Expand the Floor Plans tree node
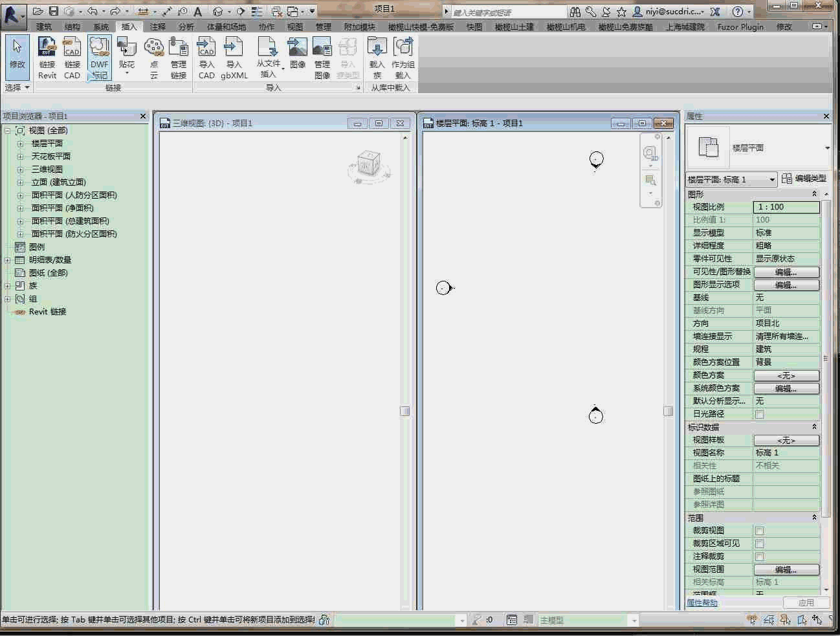The height and width of the screenshot is (636, 840). point(20,144)
